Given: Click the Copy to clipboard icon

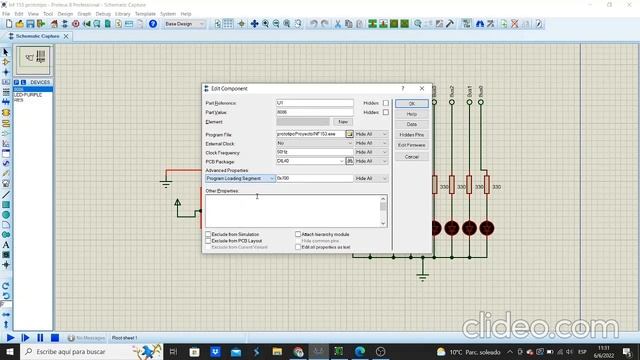Looking at the screenshot, I should pos(348,24).
